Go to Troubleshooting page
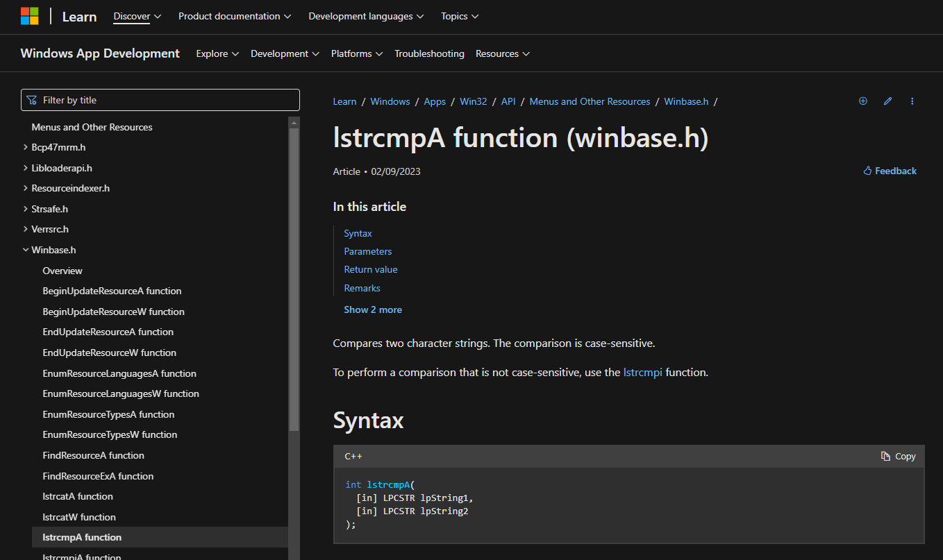The image size is (943, 560). [x=429, y=53]
